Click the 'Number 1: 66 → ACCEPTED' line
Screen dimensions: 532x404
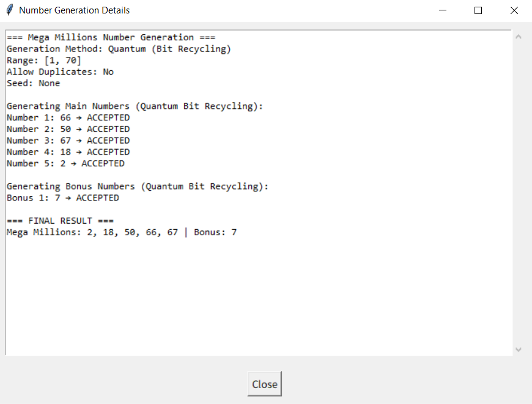(x=68, y=118)
